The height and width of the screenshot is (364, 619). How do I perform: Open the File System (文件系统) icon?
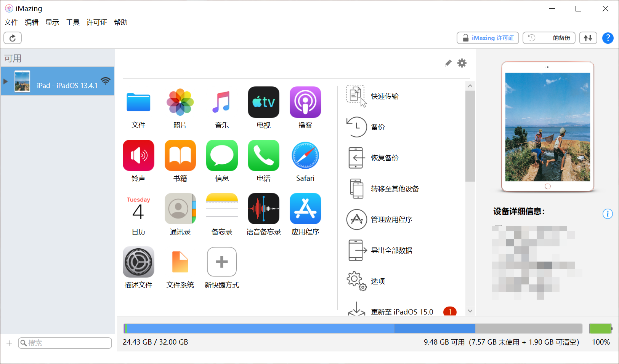pyautogui.click(x=180, y=262)
